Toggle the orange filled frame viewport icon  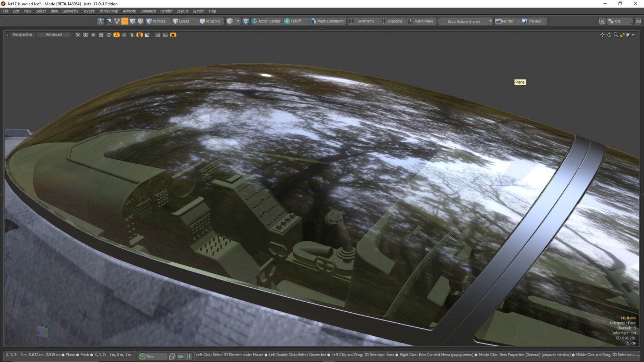(173, 35)
